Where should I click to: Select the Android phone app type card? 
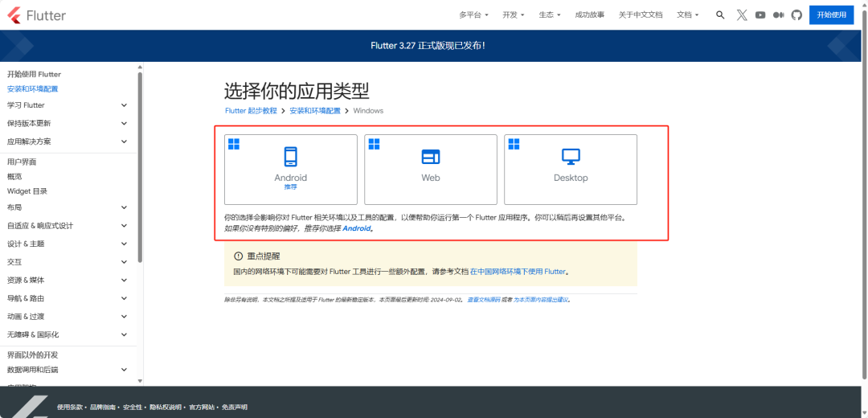point(290,169)
